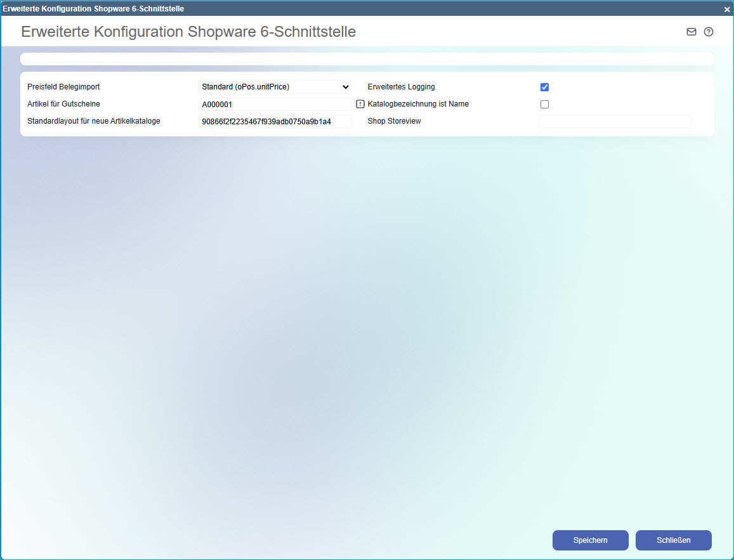Screen dimensions: 734x560
Task: Click the Schließen button
Action: (674, 540)
